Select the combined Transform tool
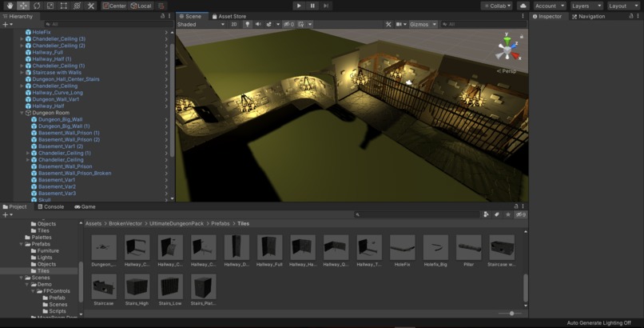The width and height of the screenshot is (644, 328). coord(78,6)
